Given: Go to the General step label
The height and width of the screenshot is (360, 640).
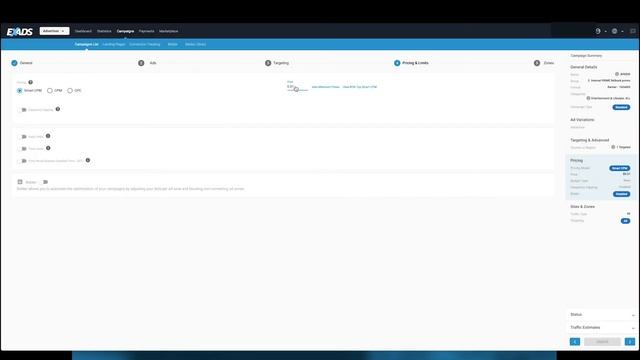Looking at the screenshot, I should click(26, 63).
